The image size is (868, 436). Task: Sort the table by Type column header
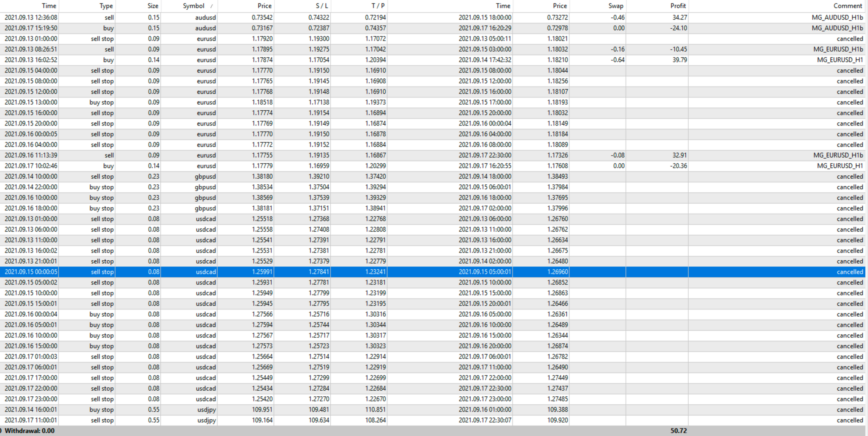point(106,6)
